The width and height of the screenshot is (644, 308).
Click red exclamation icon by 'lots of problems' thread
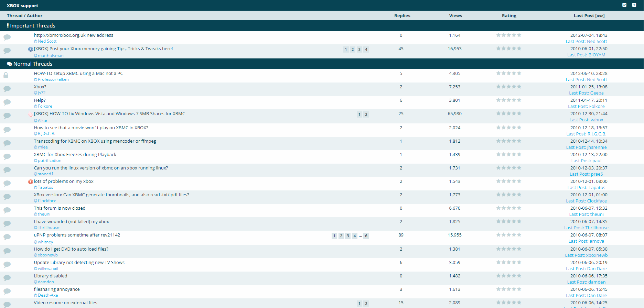tap(30, 182)
